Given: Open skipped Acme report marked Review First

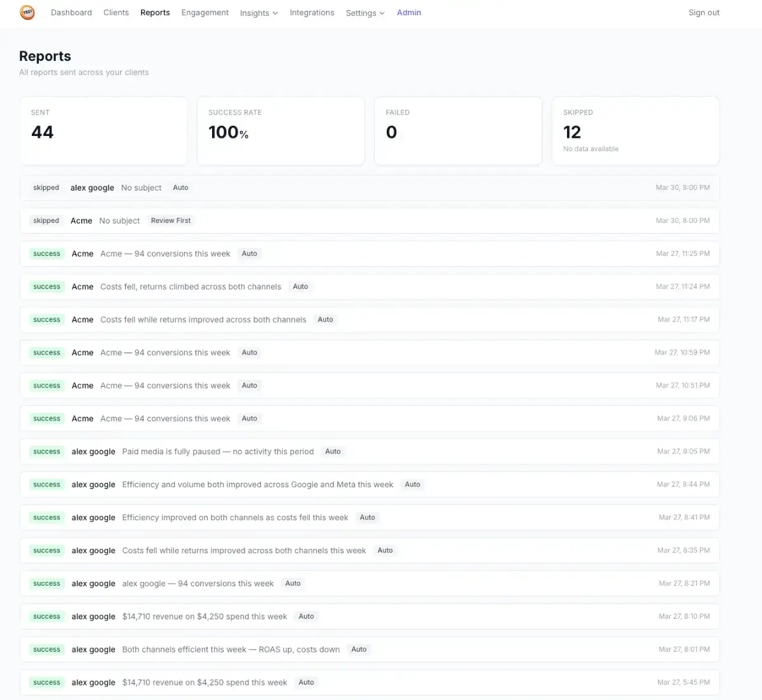Looking at the screenshot, I should pyautogui.click(x=369, y=220).
